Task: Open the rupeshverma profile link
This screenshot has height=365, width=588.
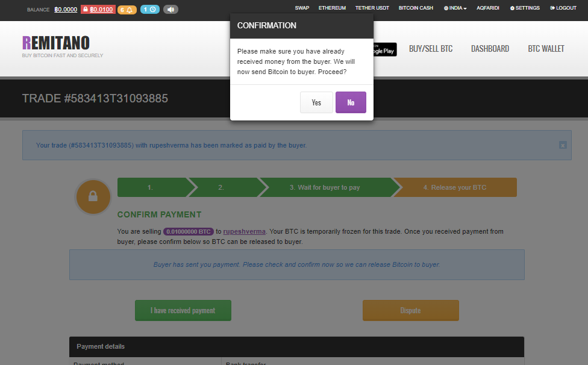Action: tap(244, 232)
